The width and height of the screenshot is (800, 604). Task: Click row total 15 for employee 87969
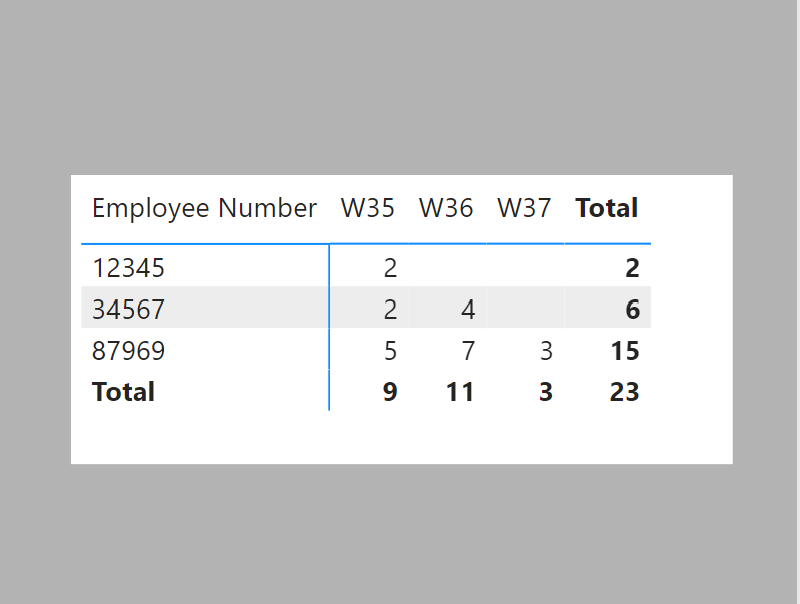pos(625,351)
